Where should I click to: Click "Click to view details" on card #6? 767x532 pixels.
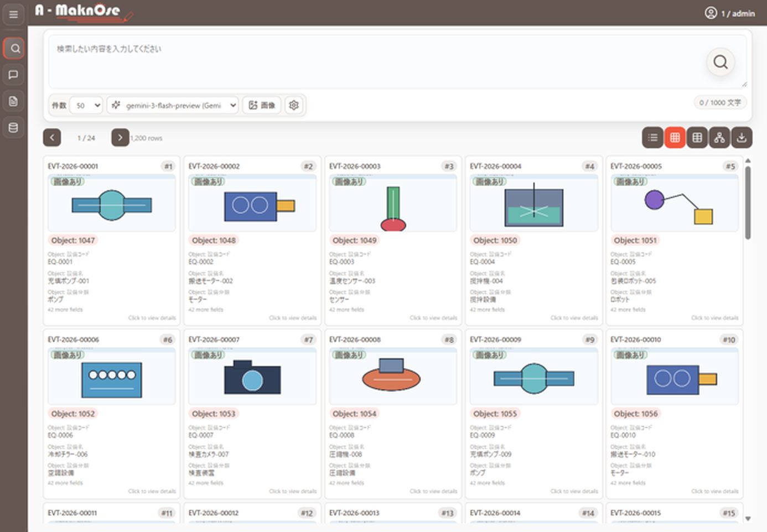(x=152, y=491)
